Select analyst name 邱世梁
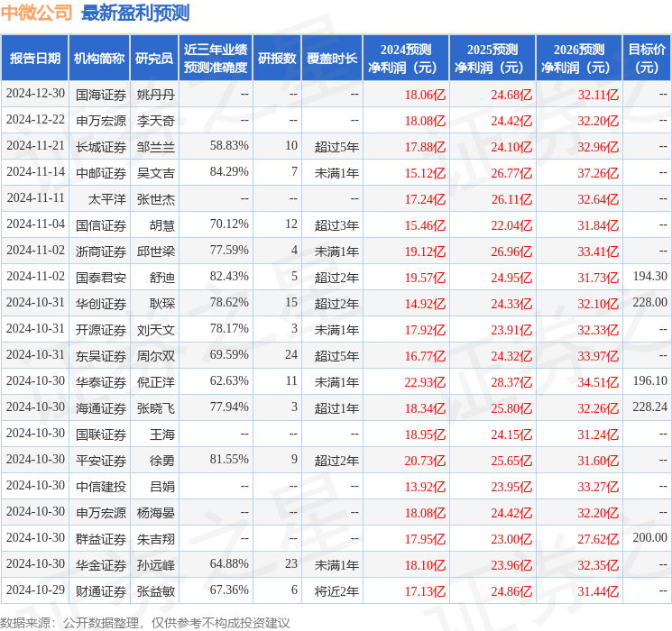672x631 pixels. point(156,251)
